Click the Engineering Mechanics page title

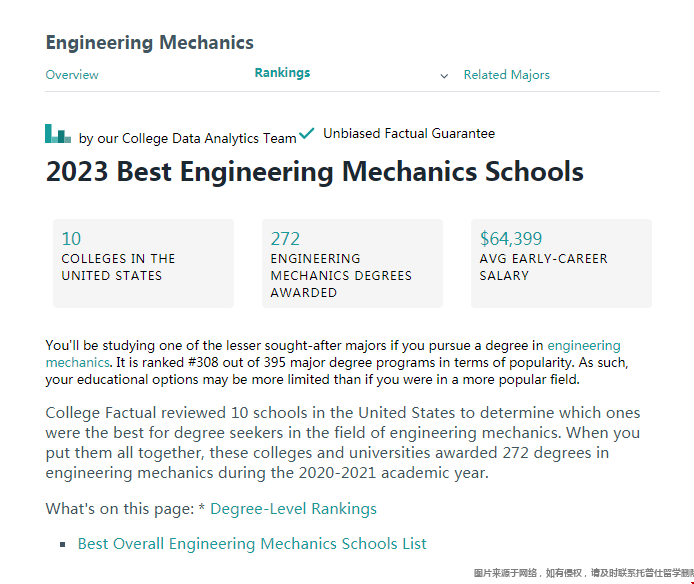coord(150,43)
